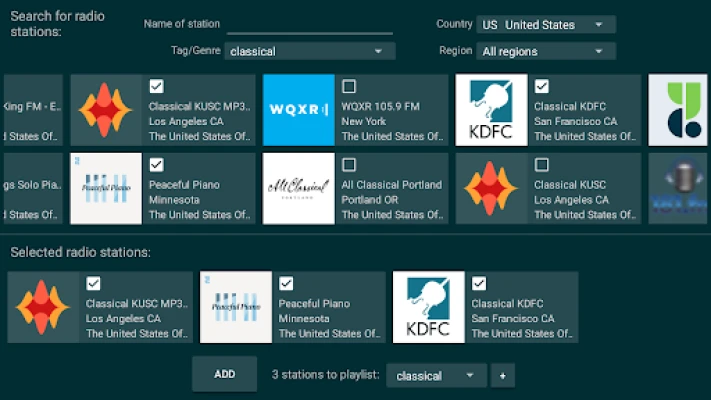Click KDFC logo in the search results
Image resolution: width=711 pixels, height=400 pixels.
coord(491,110)
